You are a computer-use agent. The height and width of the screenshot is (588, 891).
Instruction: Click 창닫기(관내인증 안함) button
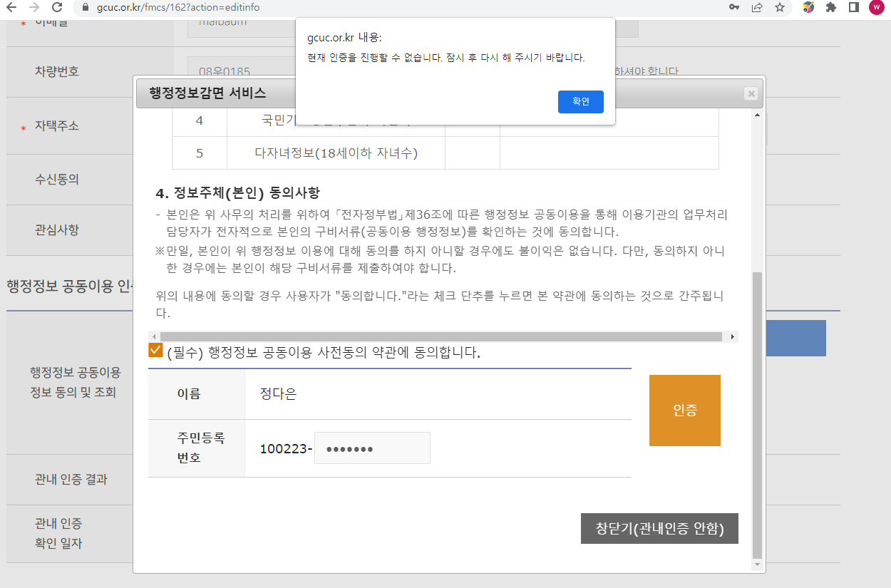659,529
